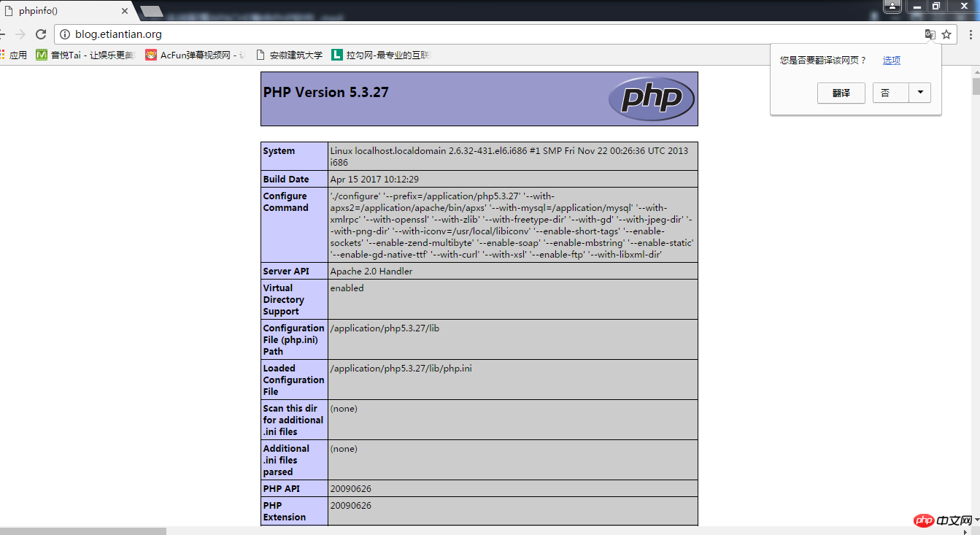Click the forward arrow navigation control

coord(22,34)
